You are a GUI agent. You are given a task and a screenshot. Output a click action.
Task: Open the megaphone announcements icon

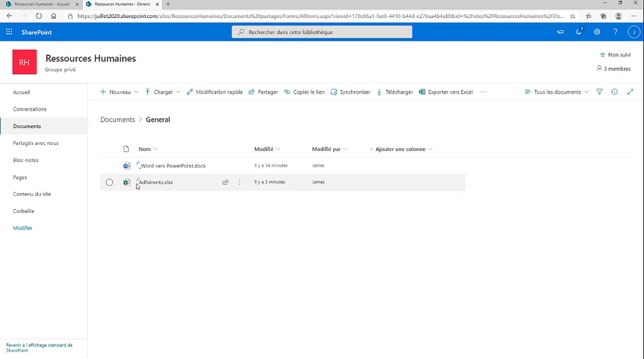(560, 32)
